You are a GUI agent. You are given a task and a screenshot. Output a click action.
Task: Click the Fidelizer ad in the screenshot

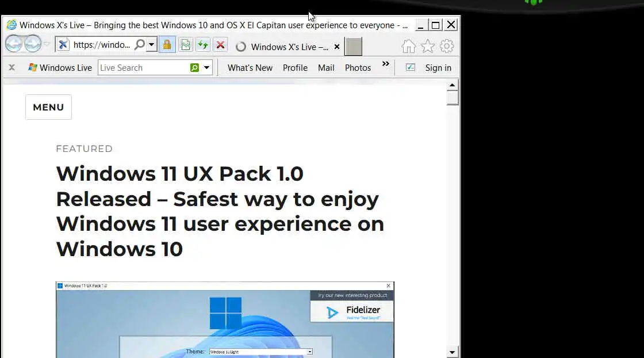tap(352, 313)
